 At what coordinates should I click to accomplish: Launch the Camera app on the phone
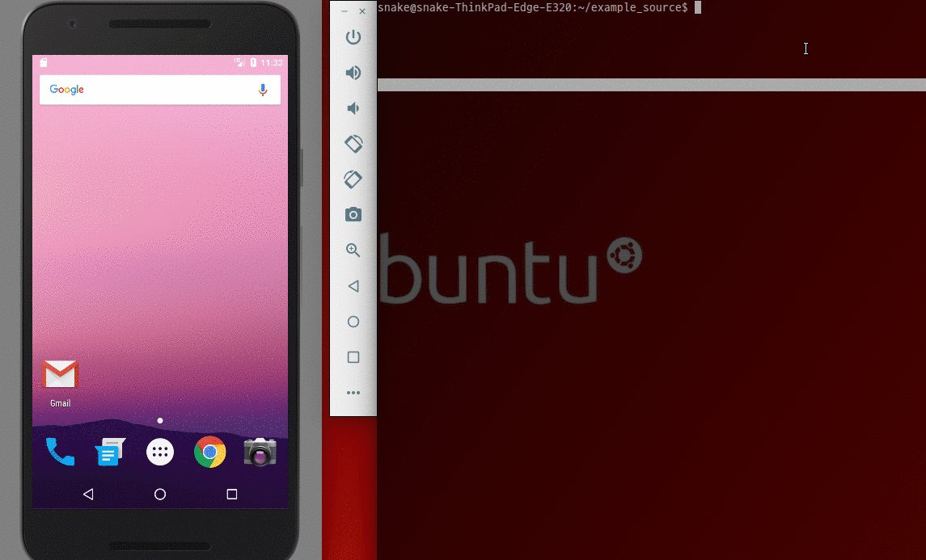tap(260, 452)
